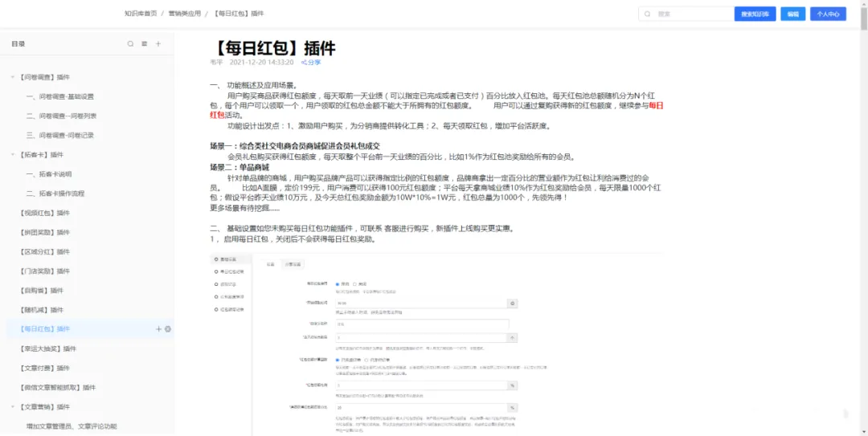The height and width of the screenshot is (436, 868).
Task: Select 【文章付费】插件 in the sidebar
Action: [43, 368]
